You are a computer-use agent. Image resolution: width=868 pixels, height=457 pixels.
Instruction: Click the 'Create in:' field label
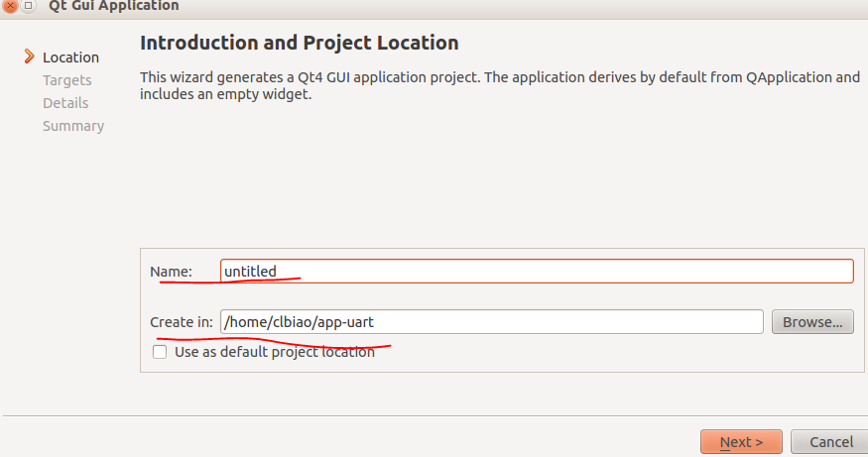click(x=181, y=322)
